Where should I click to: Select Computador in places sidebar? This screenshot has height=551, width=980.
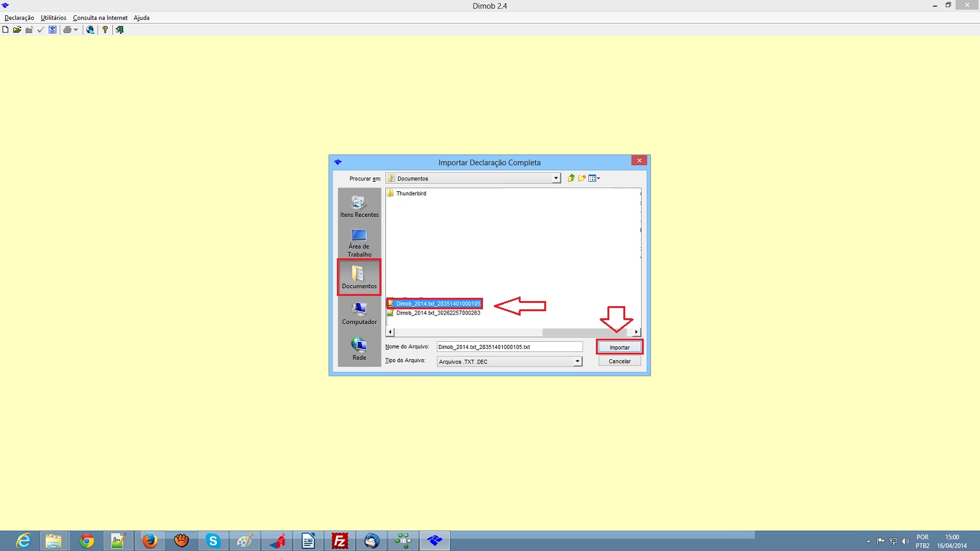click(x=359, y=313)
